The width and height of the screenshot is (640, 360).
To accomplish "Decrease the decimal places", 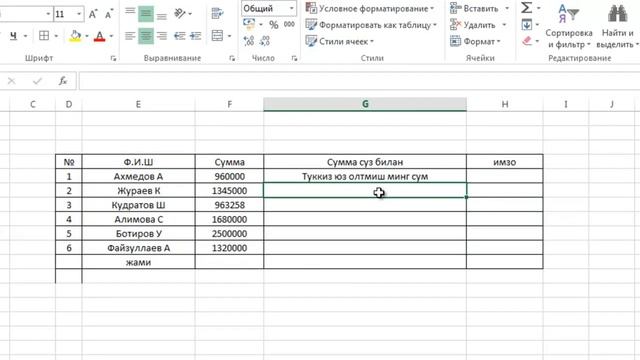I will pyautogui.click(x=264, y=41).
